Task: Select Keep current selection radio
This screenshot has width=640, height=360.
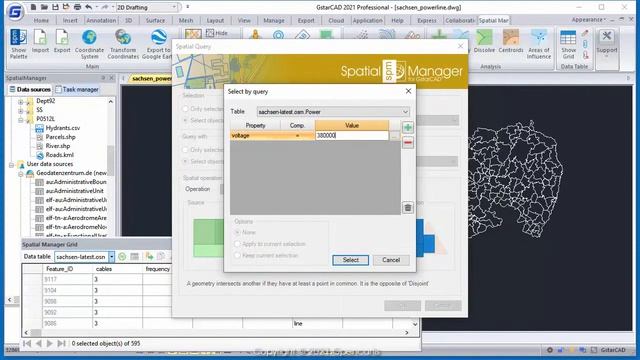Action: click(237, 255)
